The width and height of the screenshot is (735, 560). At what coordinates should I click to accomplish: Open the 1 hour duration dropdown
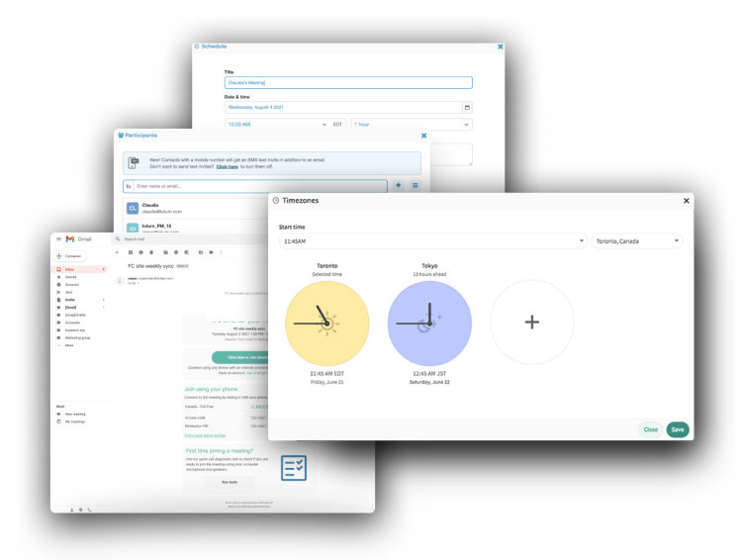412,125
